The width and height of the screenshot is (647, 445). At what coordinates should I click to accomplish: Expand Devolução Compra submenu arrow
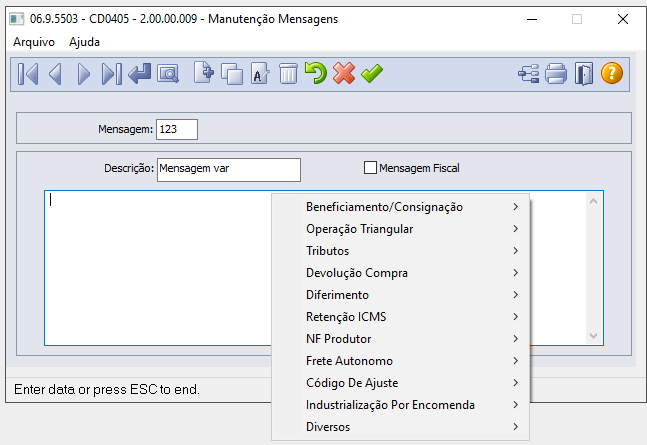tap(515, 273)
